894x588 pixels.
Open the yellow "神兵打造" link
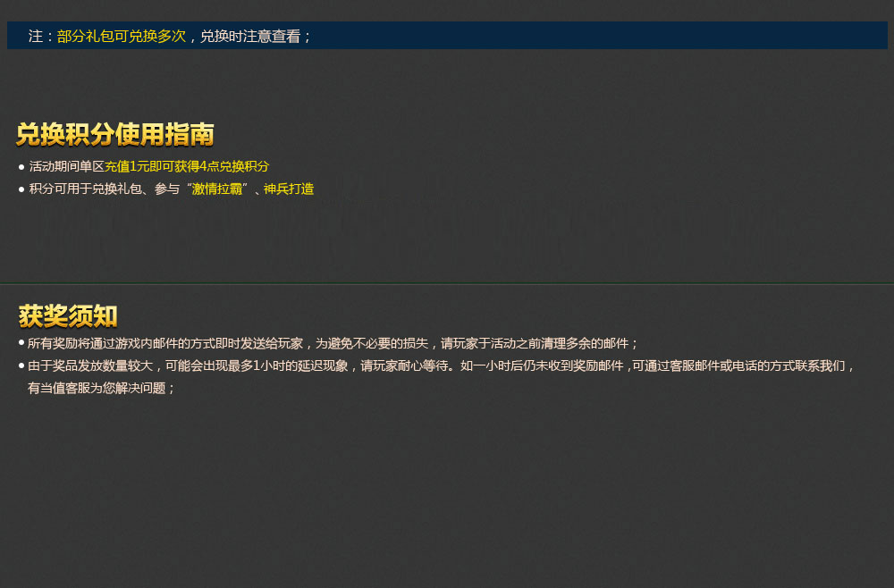click(289, 189)
